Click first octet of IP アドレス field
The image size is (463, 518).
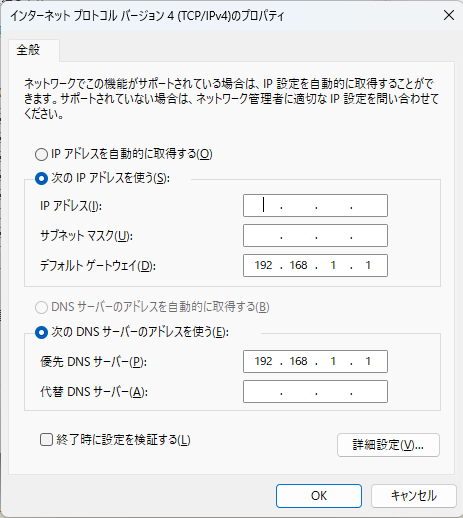(x=263, y=206)
